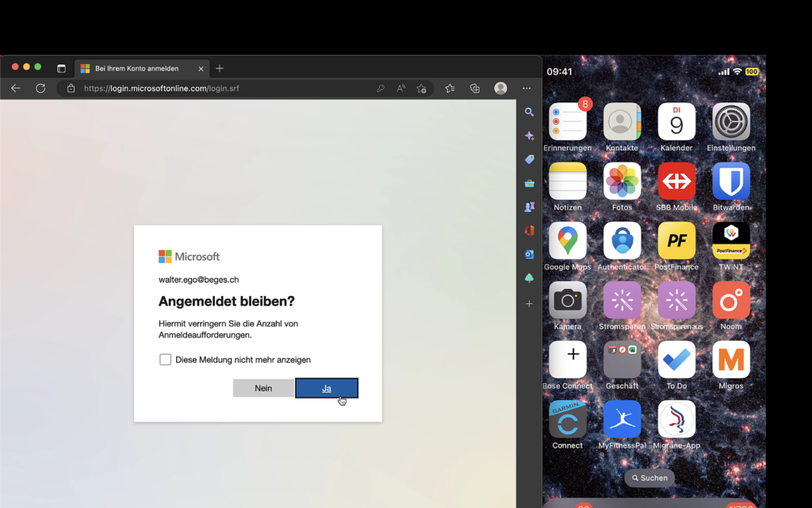Click the Read Aloud icon in address bar

click(x=401, y=88)
